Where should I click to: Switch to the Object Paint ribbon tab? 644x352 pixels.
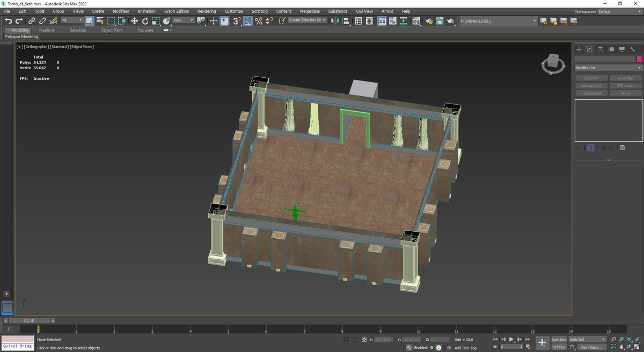pyautogui.click(x=112, y=30)
